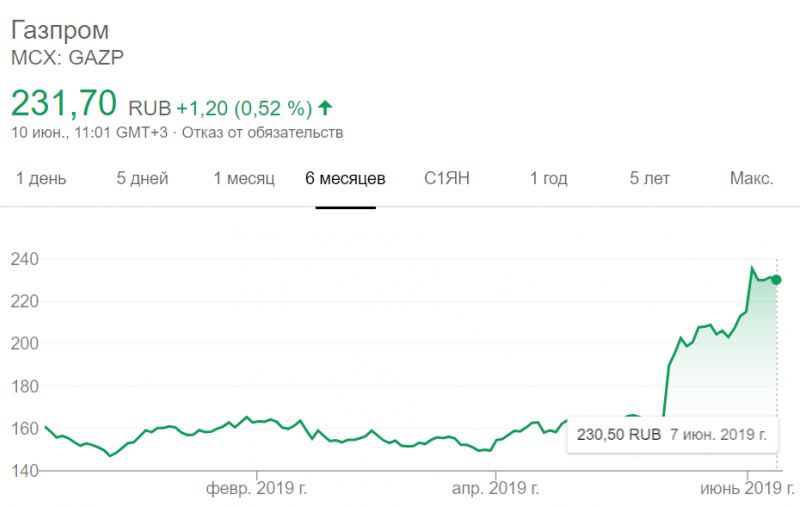Click the price tooltip "230,50 RUB"
The width and height of the screenshot is (800, 507).
619,435
